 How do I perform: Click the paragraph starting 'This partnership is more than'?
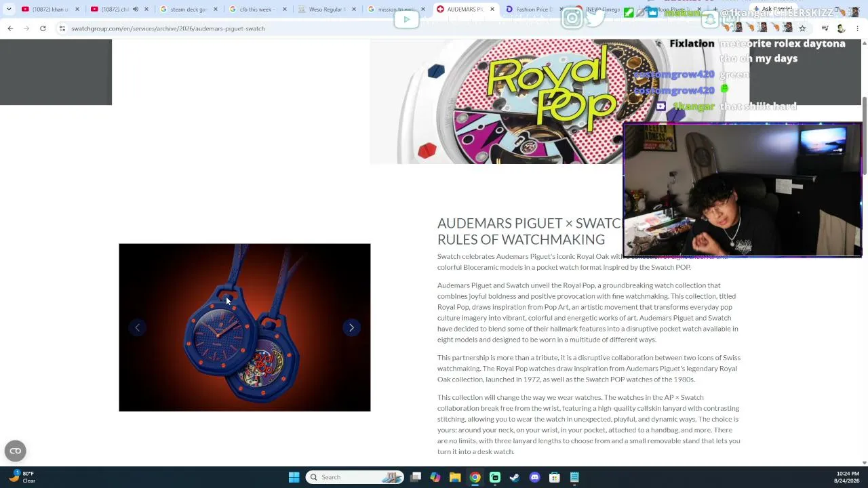point(589,368)
